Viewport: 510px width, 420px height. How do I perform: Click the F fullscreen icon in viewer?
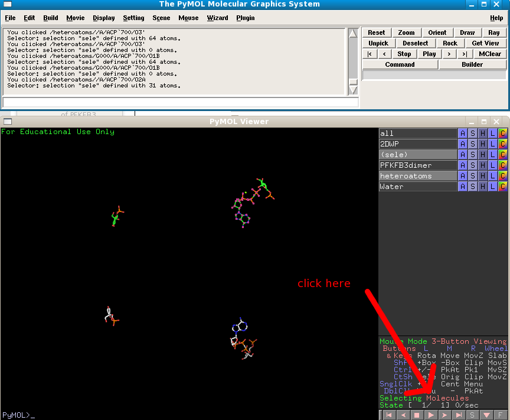pos(501,415)
